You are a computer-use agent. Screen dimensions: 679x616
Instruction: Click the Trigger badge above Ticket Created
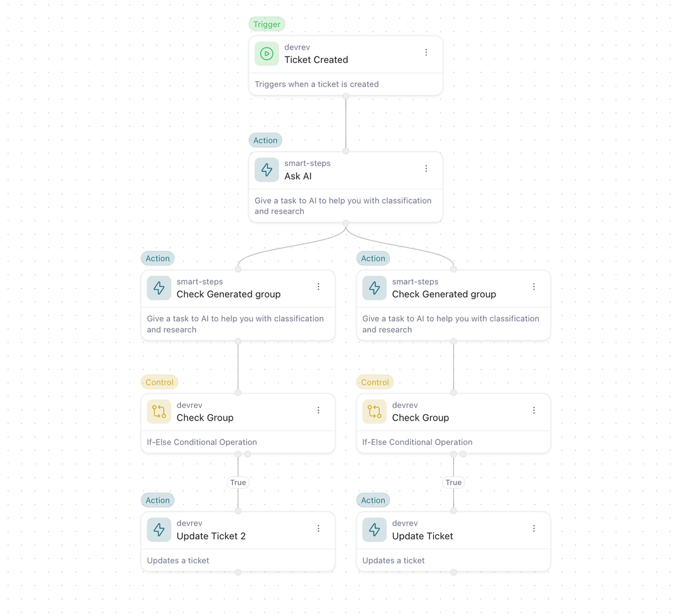tap(267, 24)
